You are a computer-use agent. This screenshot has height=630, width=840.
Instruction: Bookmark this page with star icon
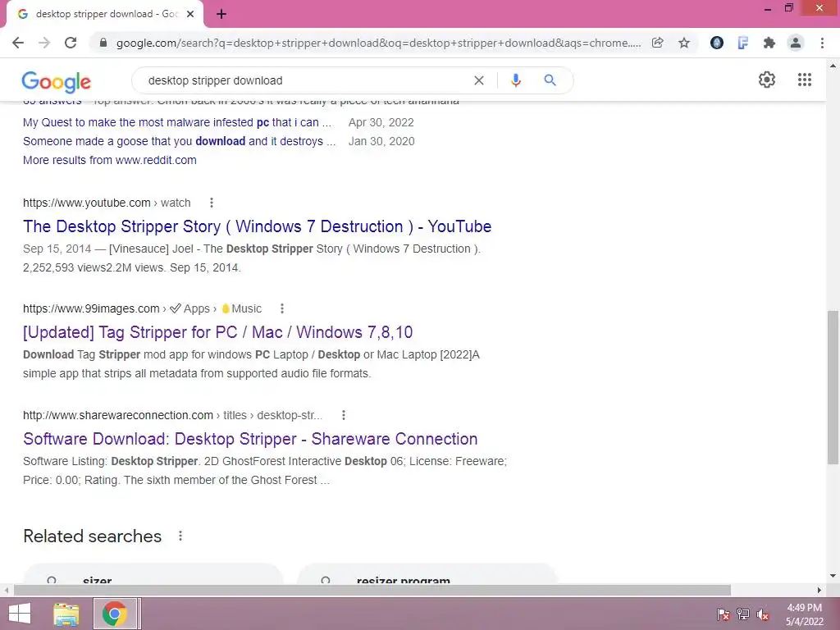684,43
